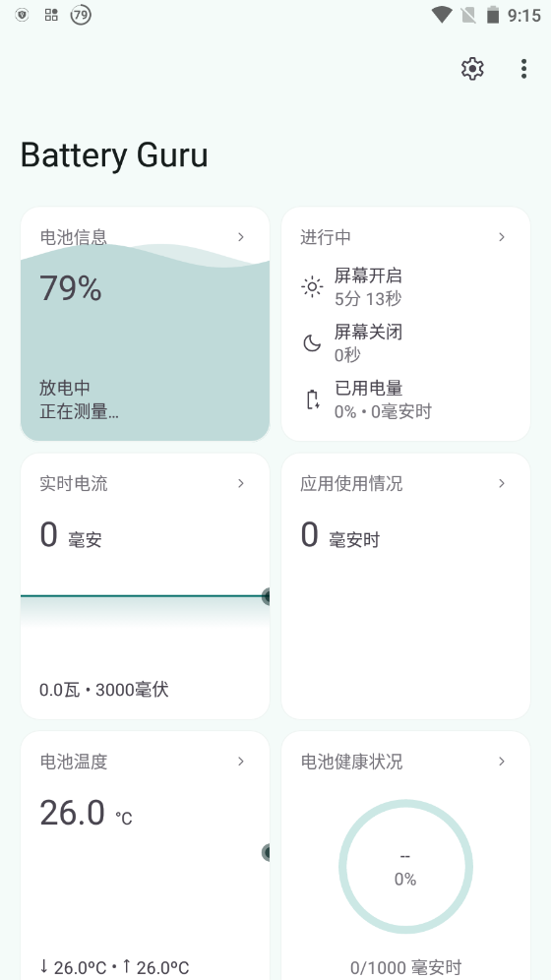Click the battery health circular progress ring
Image resolution: width=551 pixels, height=980 pixels.
pos(405,867)
